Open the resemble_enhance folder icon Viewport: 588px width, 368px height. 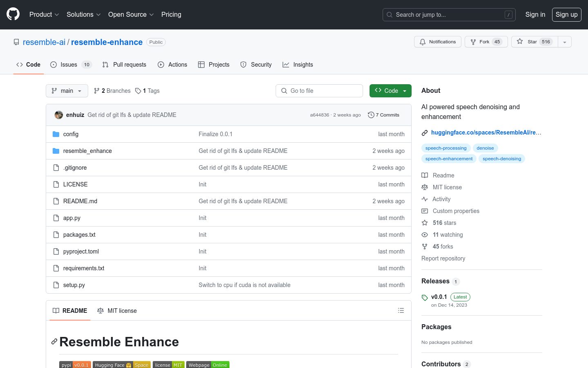56,151
